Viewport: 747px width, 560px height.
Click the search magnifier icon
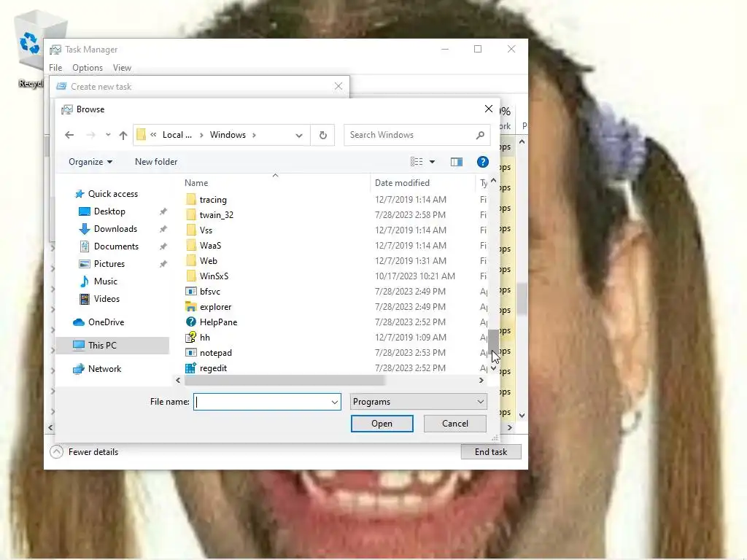(x=480, y=135)
